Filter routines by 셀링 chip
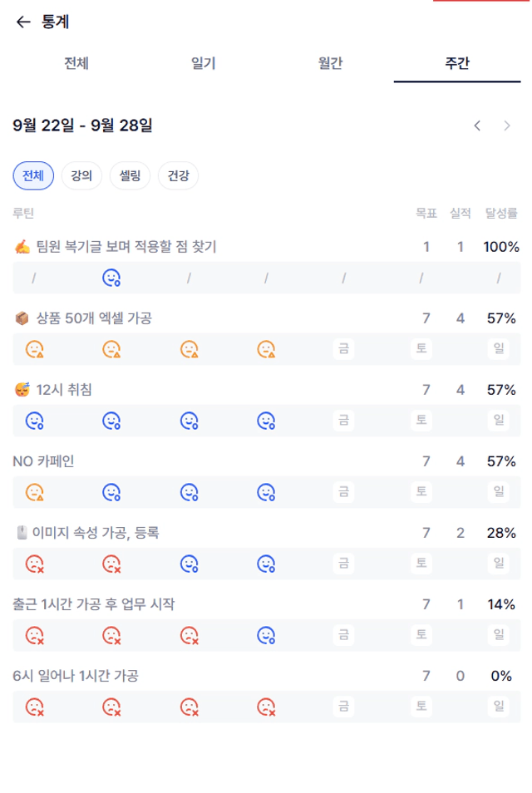This screenshot has width=532, height=793. (130, 176)
